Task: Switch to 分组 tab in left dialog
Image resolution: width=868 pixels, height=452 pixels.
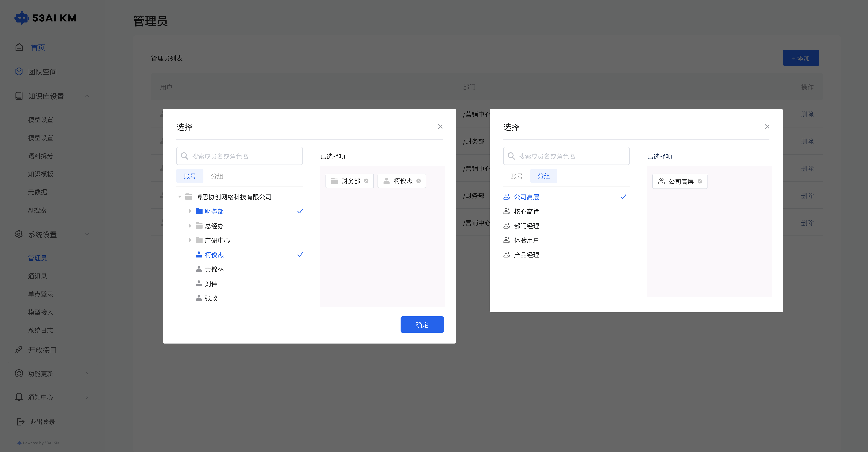Action: (x=217, y=176)
